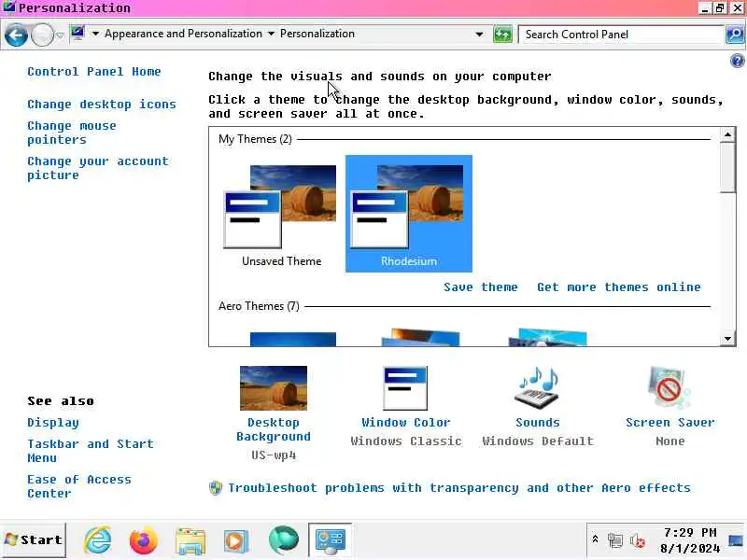Click the Start button

[x=34, y=540]
